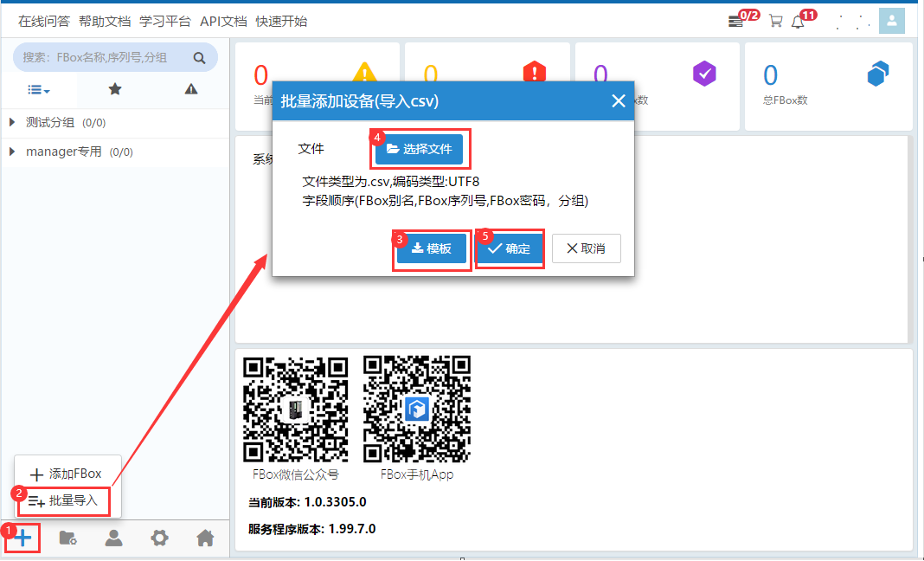Select 添加FBox from the popup menu
The image size is (924, 561).
tap(67, 474)
